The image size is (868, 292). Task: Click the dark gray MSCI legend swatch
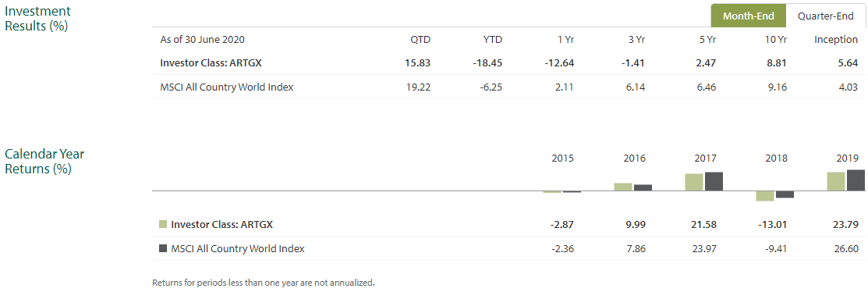pos(163,249)
